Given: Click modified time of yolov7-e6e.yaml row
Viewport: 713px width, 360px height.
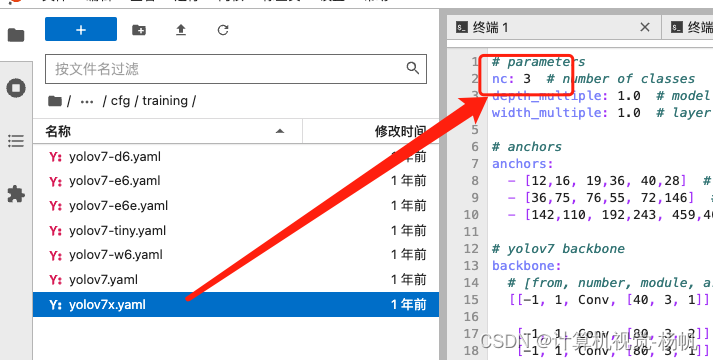Looking at the screenshot, I should [408, 206].
